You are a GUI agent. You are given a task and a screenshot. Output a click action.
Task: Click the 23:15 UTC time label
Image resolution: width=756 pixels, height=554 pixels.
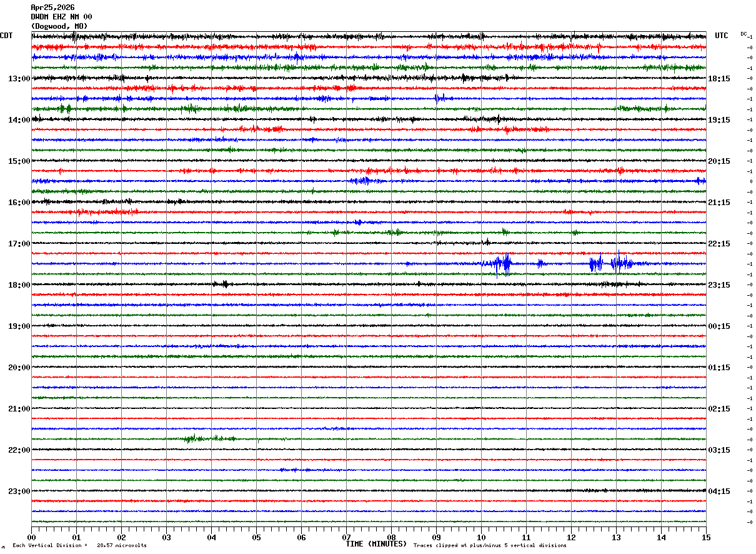719,285
